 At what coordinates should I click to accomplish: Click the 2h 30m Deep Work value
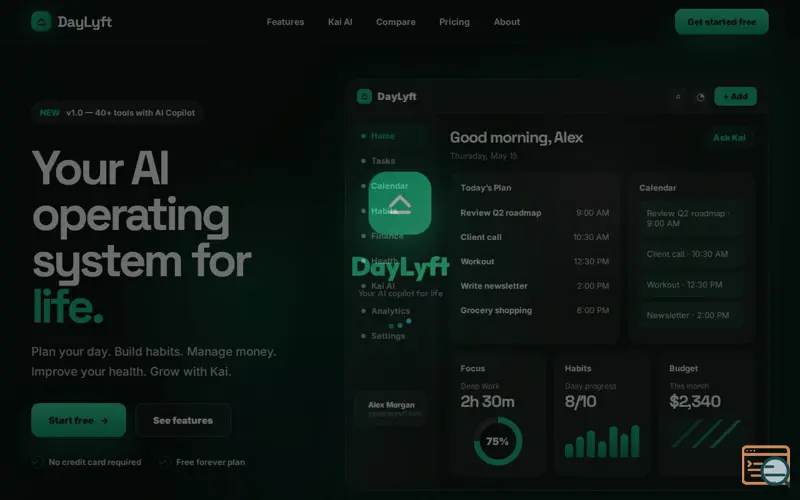(487, 402)
